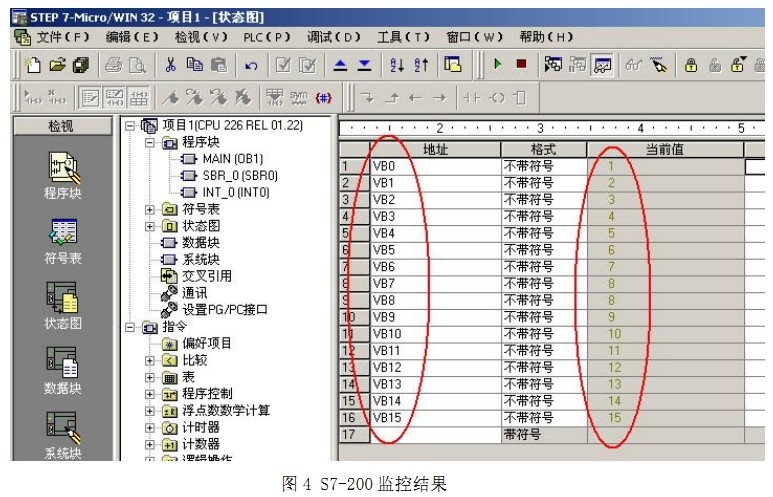773x497 pixels.
Task: Click the Open project folder icon
Action: coord(57,65)
